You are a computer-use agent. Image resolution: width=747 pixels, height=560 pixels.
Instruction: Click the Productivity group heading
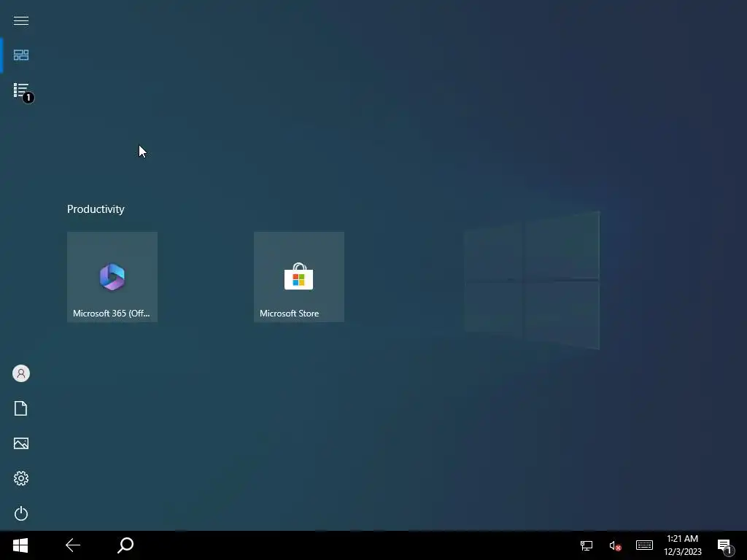tap(96, 209)
